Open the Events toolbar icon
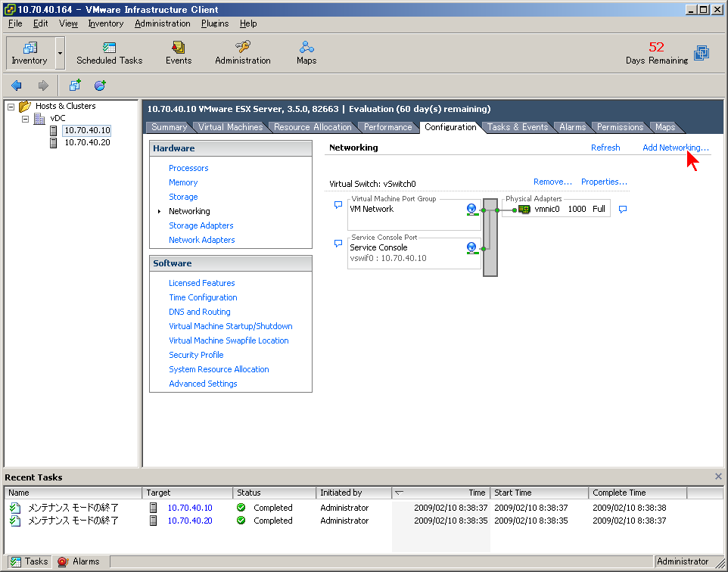 [x=179, y=52]
